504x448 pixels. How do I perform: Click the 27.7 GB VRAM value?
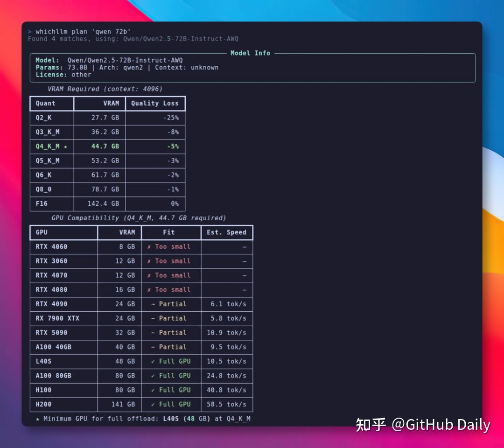105,118
